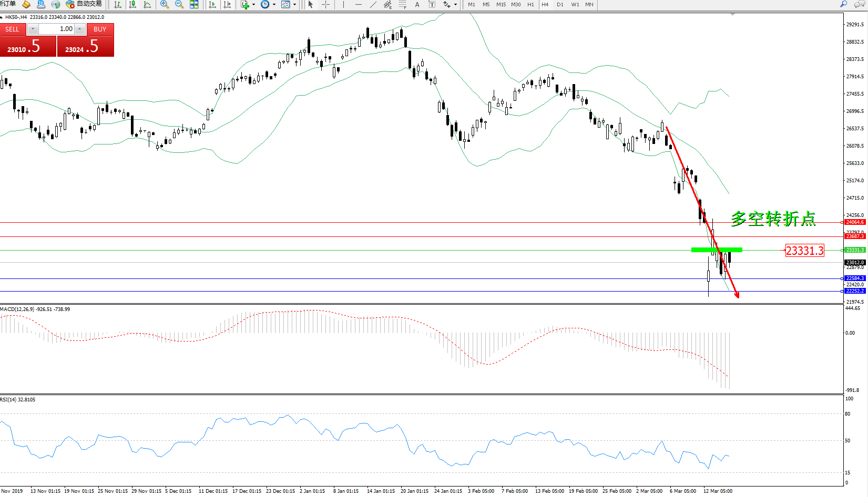Toggle the 自动交易 auto trading button

tap(84, 4)
